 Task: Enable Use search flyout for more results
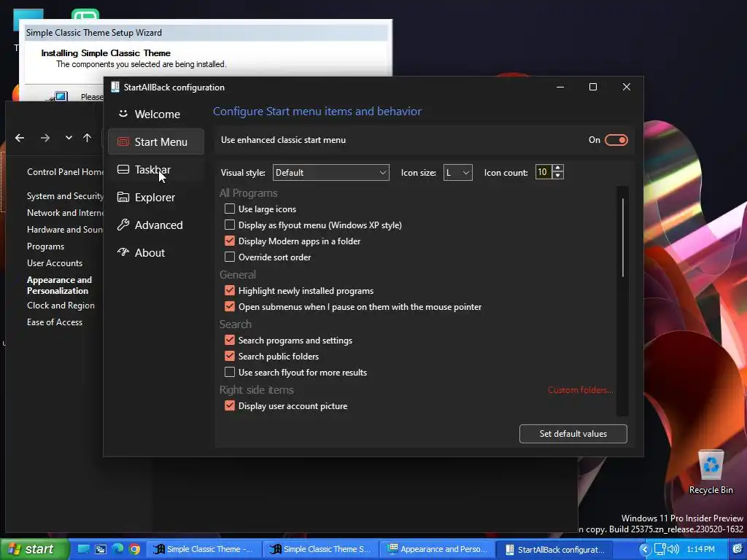(x=230, y=373)
